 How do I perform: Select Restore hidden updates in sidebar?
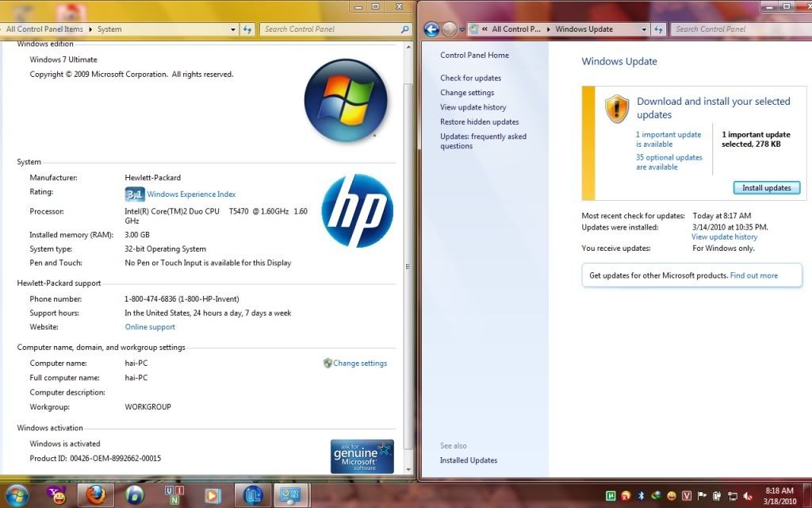pyautogui.click(x=479, y=121)
